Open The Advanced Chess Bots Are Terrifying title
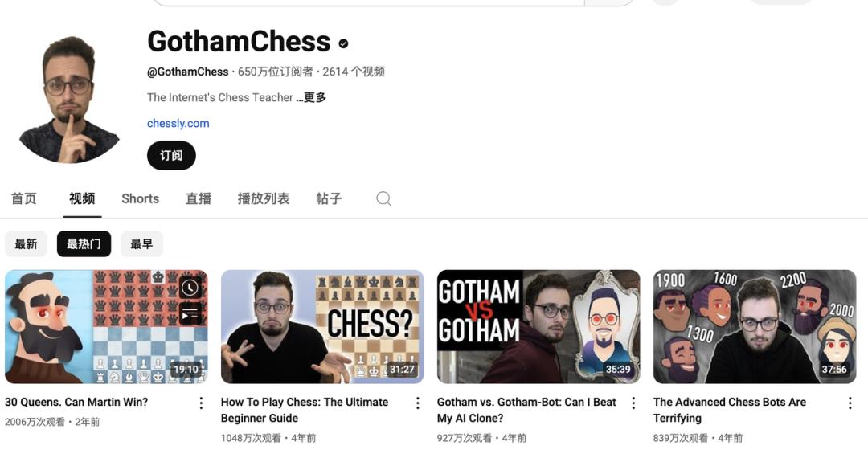868x458 pixels. click(x=729, y=410)
